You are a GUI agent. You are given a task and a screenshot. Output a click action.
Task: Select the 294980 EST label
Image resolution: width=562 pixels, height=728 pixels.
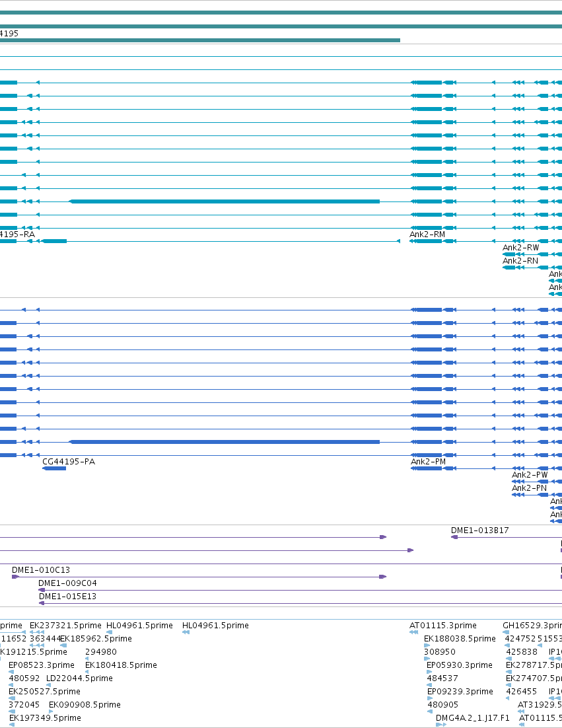pos(100,652)
